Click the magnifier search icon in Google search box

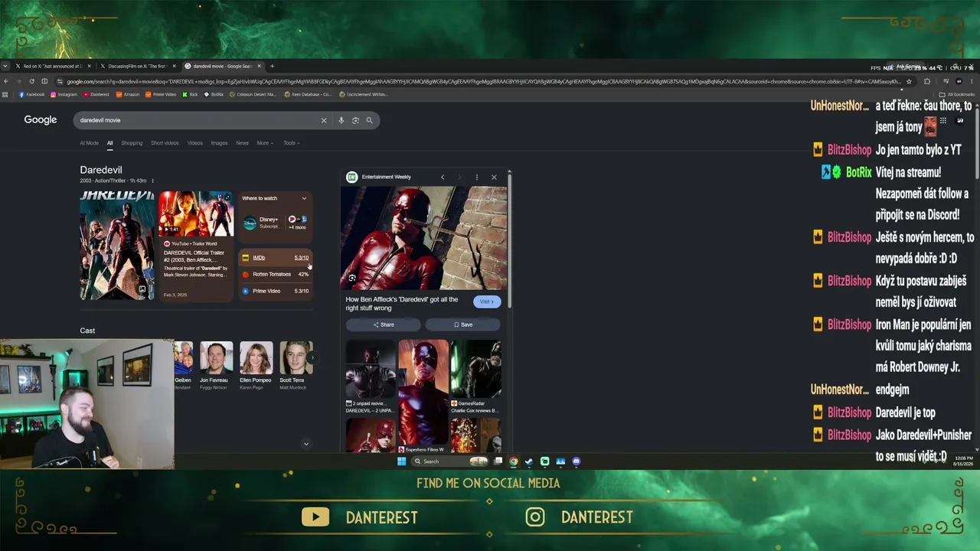(369, 120)
